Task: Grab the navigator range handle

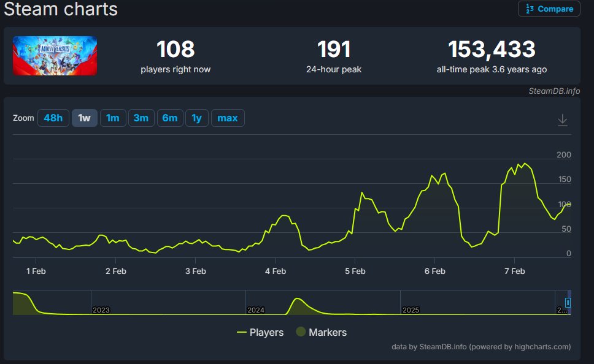Action: [x=568, y=302]
